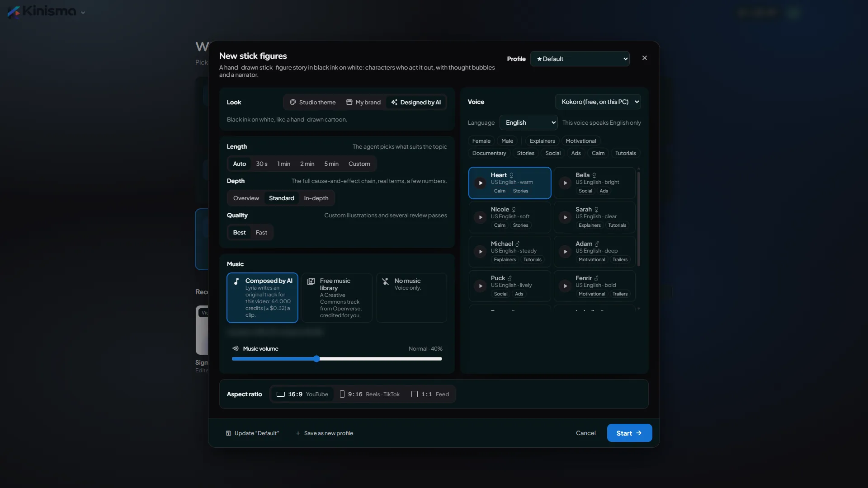Play the Sarah voice sample

565,217
